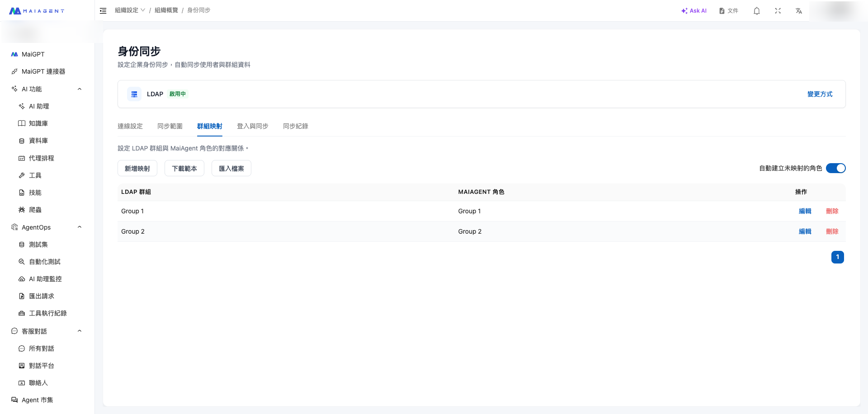Image resolution: width=868 pixels, height=414 pixels.
Task: Open 爬蟲 crawler in the sidebar
Action: (x=35, y=210)
